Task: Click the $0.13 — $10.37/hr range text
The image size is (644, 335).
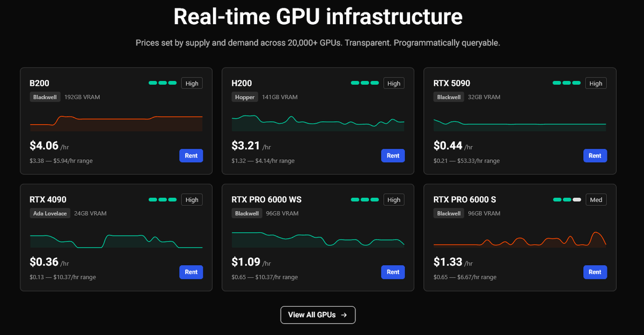Action: [63, 277]
